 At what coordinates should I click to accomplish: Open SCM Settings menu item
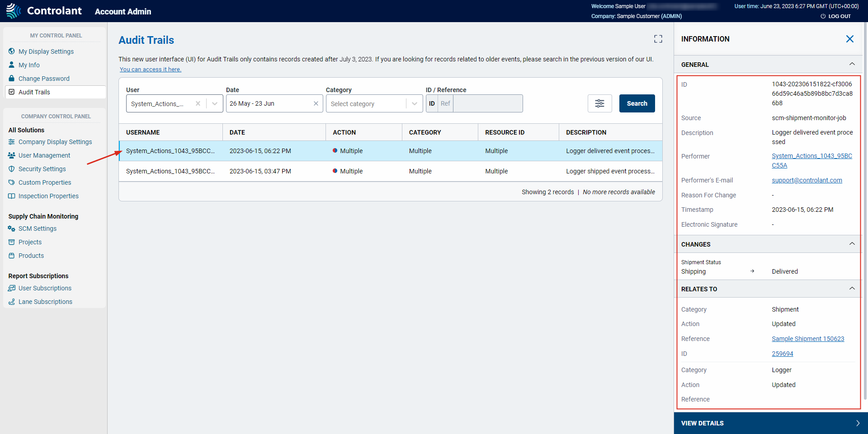click(38, 229)
